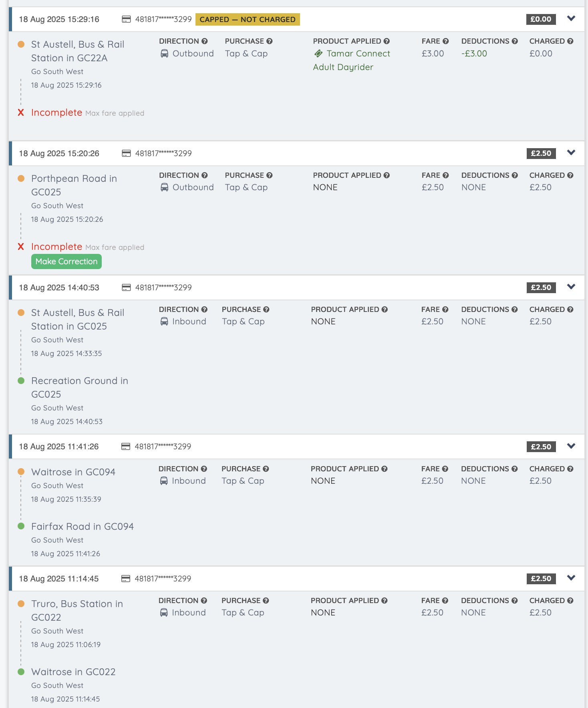Click the green Recreation Ground stop marker

point(21,381)
